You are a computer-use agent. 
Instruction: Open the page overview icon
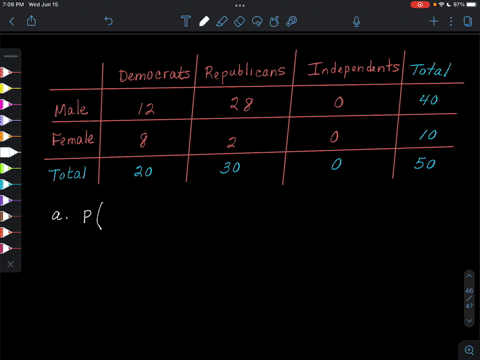coord(468,22)
